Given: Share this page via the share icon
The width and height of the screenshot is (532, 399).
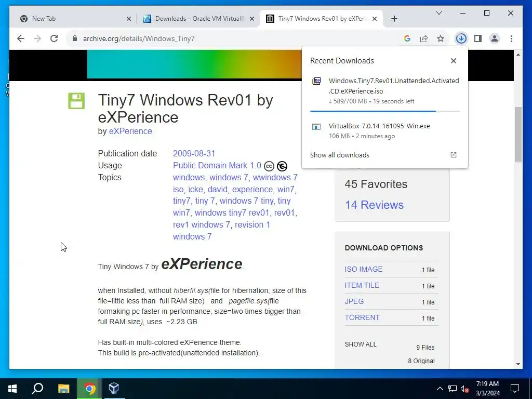Looking at the screenshot, I should 424,38.
